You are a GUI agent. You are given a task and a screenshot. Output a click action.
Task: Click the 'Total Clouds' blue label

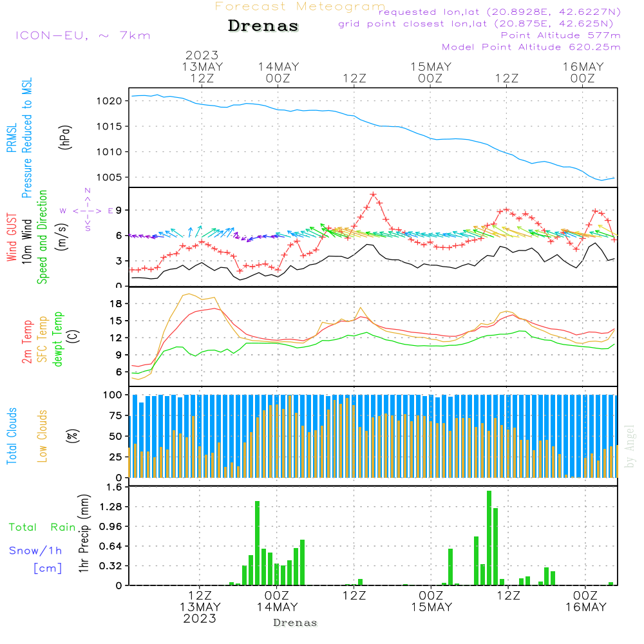(12, 436)
